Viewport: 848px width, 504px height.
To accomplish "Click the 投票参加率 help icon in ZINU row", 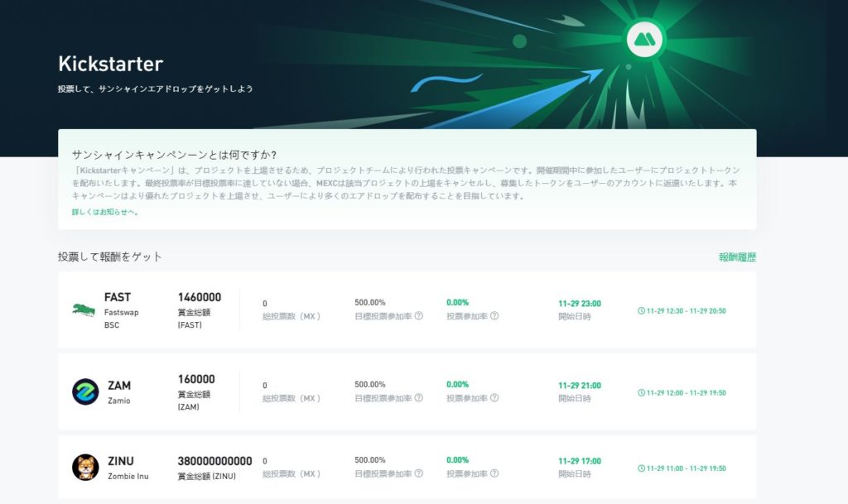I will tap(494, 474).
